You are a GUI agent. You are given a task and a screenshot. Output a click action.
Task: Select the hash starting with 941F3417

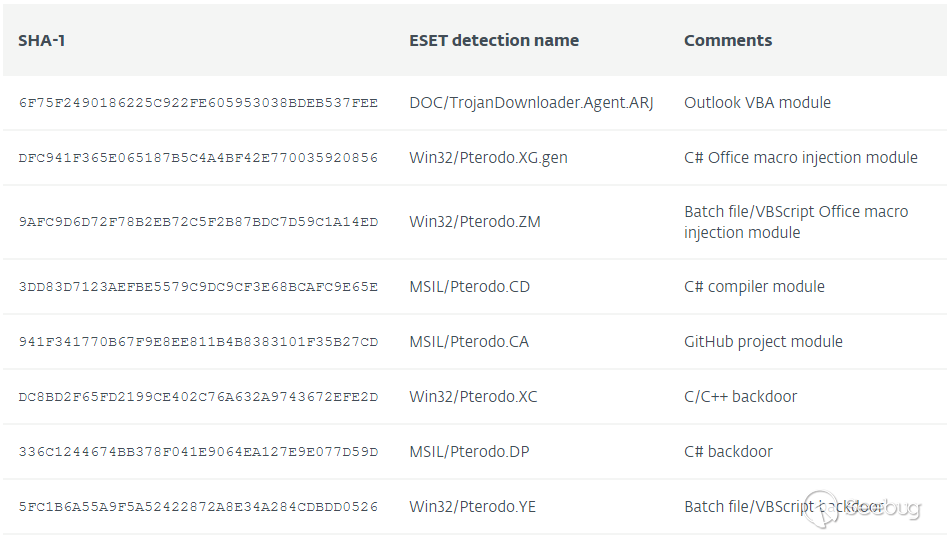tap(198, 342)
